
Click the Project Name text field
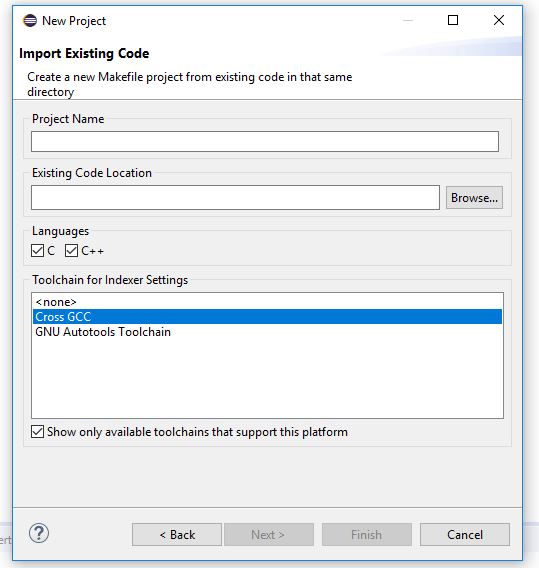click(x=265, y=142)
